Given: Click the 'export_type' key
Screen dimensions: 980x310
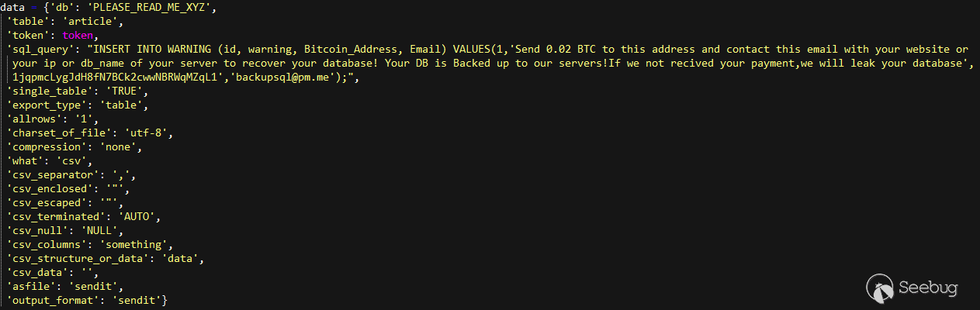Looking at the screenshot, I should [45, 105].
